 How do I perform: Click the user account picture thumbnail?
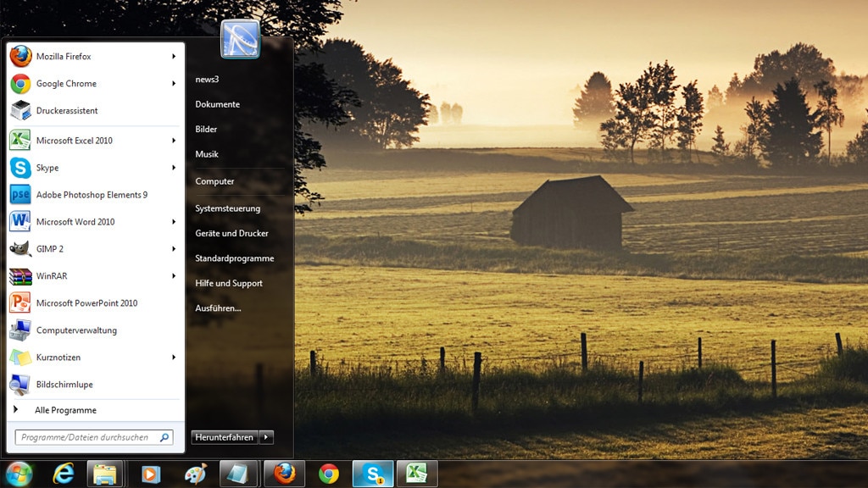240,39
